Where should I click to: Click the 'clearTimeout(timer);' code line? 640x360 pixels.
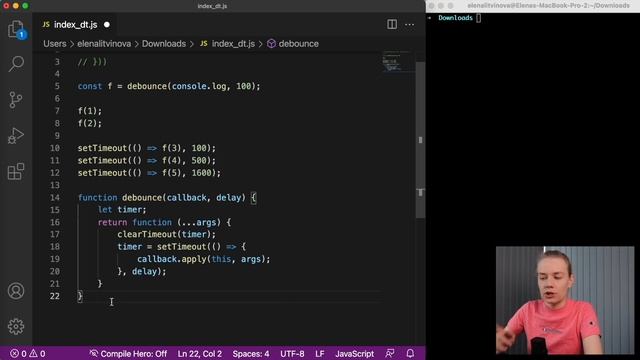pyautogui.click(x=166, y=234)
